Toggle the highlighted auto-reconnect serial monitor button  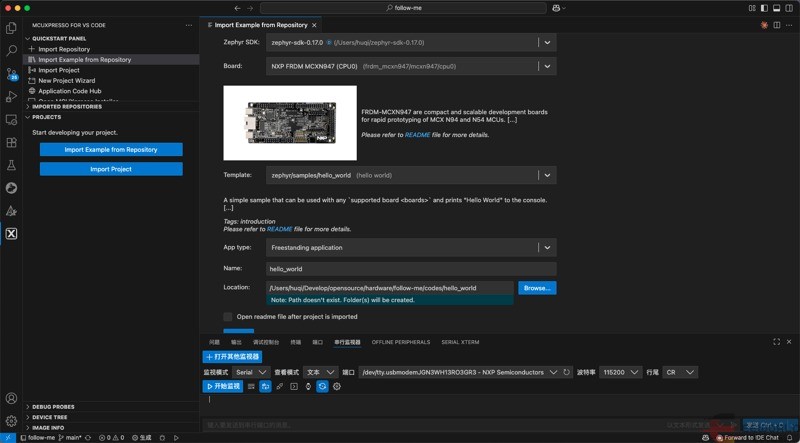(x=322, y=386)
